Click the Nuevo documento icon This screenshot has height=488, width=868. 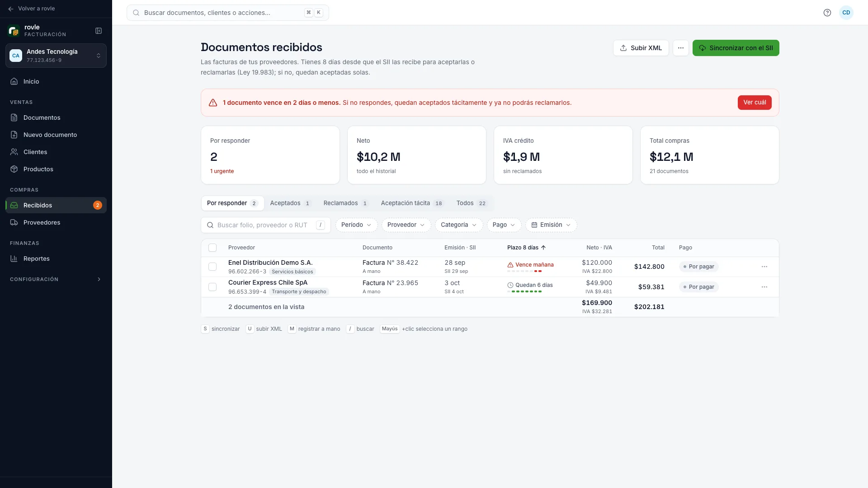[14, 135]
